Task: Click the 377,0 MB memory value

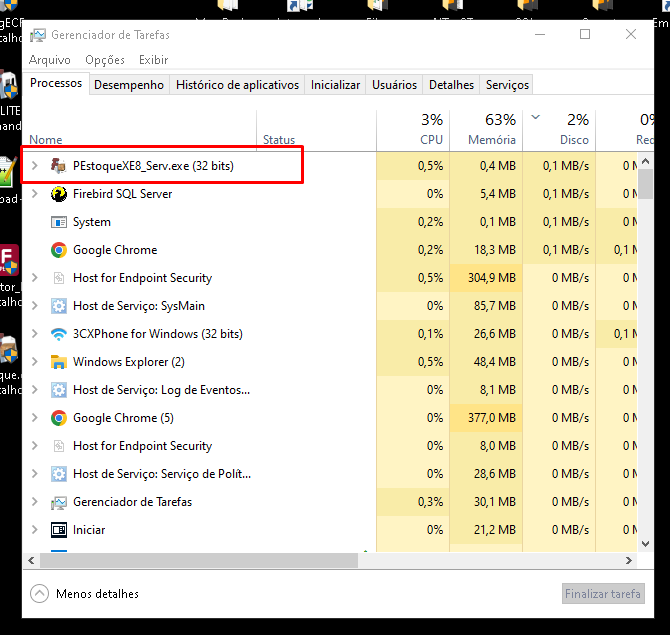Action: 492,418
